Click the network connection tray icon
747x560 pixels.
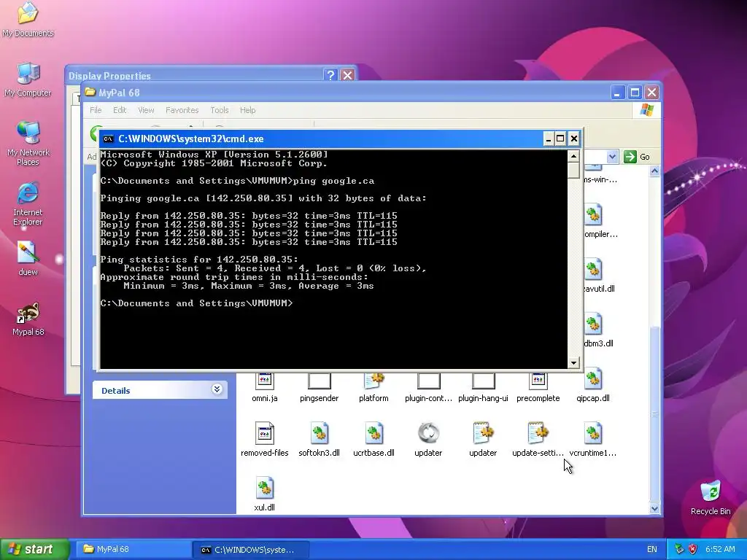(x=679, y=549)
